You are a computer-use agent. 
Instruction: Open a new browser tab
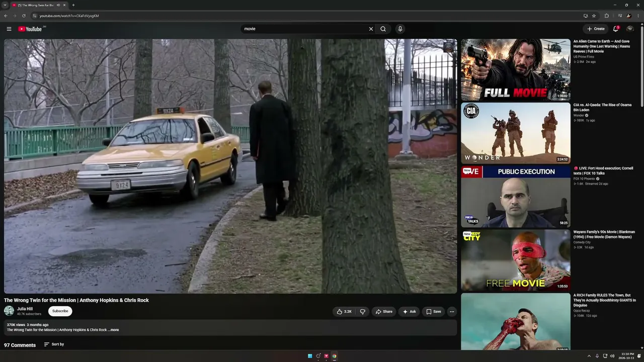click(73, 5)
